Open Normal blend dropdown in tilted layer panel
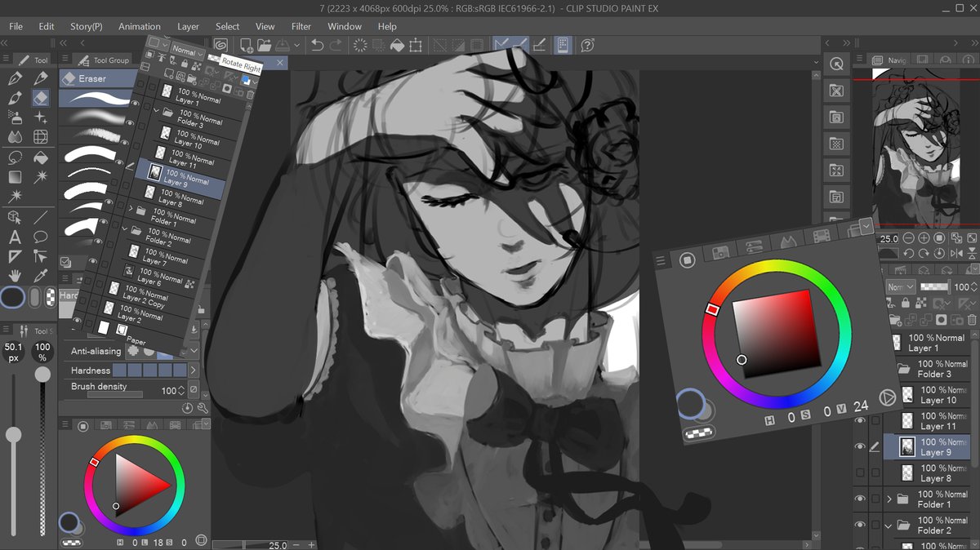Image resolution: width=980 pixels, height=550 pixels. 187,51
